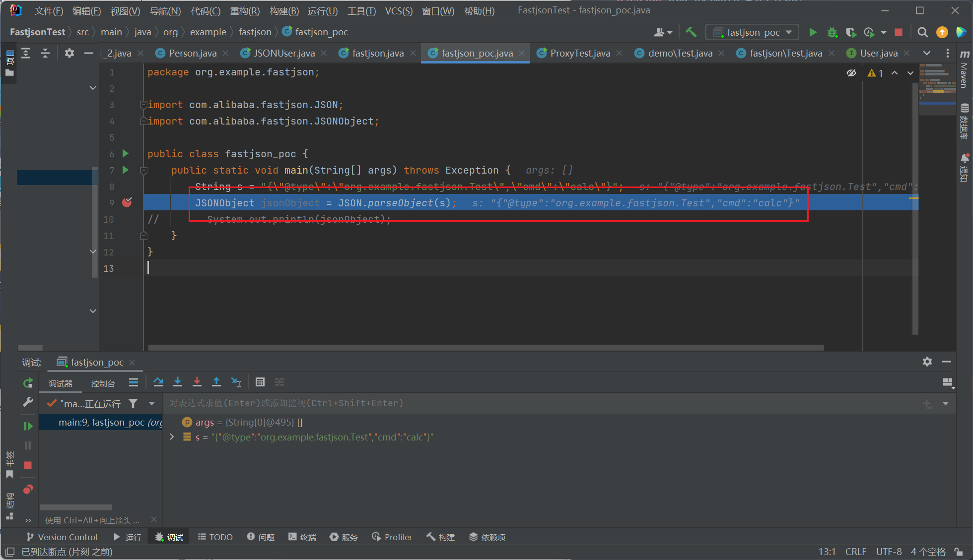Click Step Out in debugger toolbar
Image resolution: width=973 pixels, height=560 pixels.
[216, 382]
